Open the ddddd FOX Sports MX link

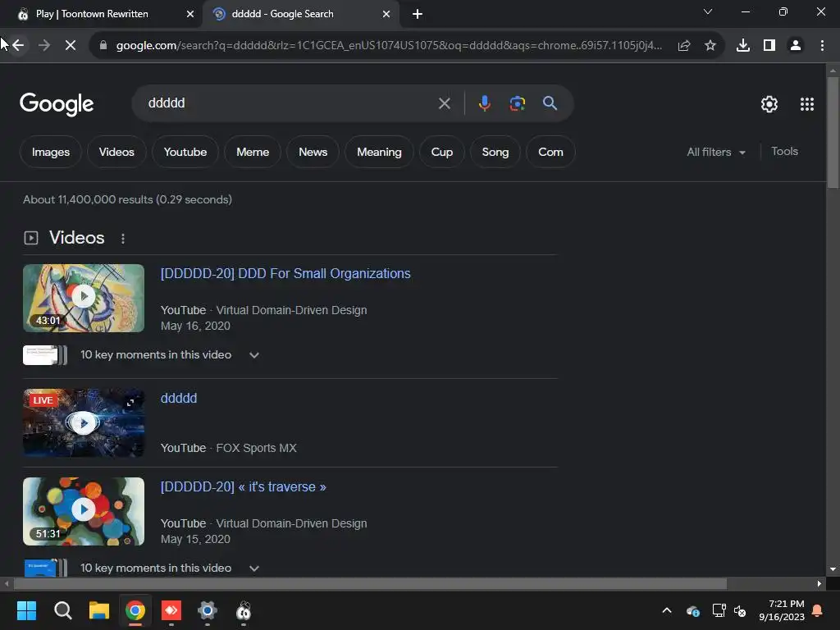pos(179,398)
